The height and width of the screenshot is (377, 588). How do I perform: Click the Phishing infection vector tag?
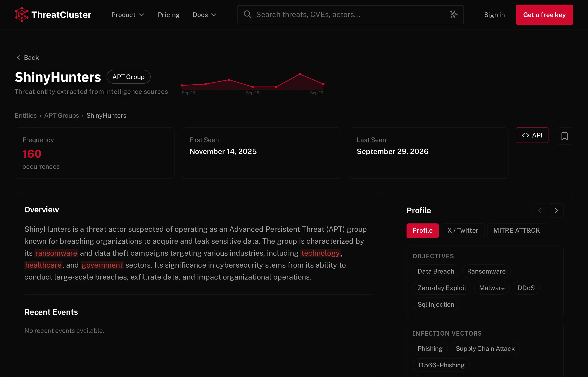point(430,348)
